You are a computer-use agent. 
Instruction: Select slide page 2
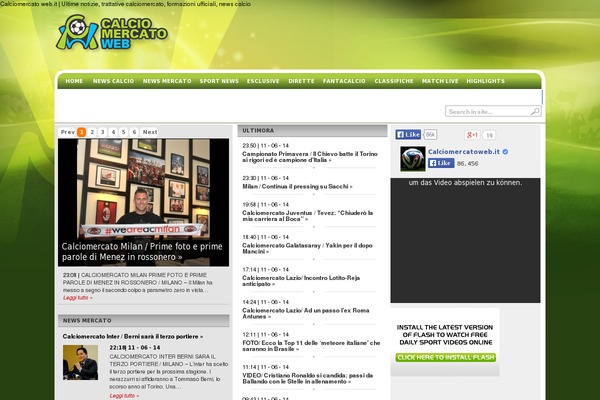click(x=92, y=132)
